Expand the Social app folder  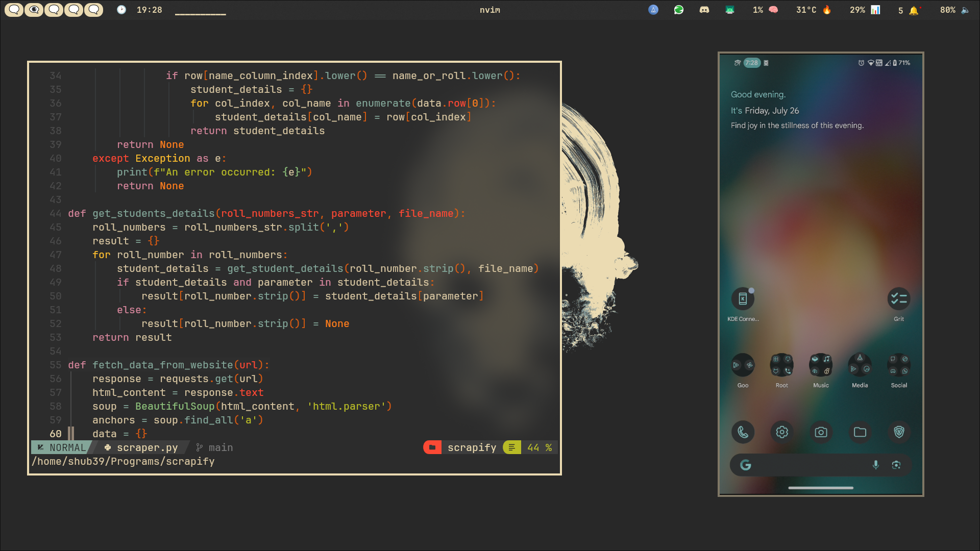point(899,365)
